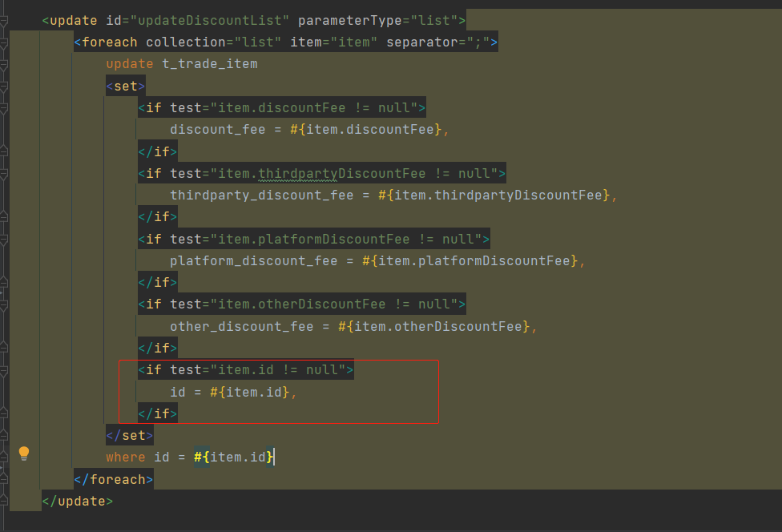Click highlighted #{item.id} in where clause

point(233,457)
